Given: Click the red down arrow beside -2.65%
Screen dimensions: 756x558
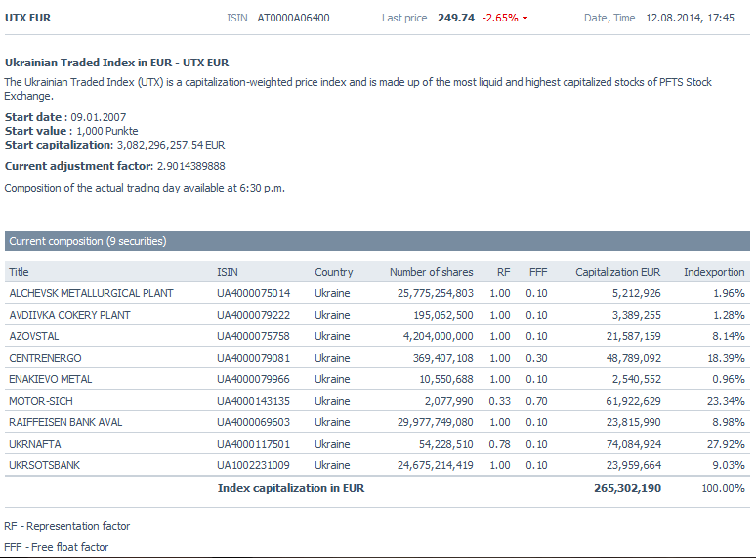Looking at the screenshot, I should (x=525, y=19).
